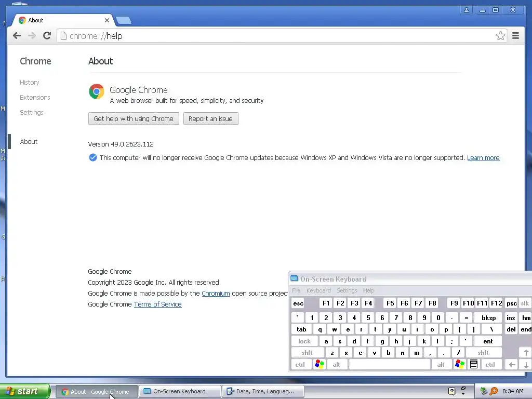The image size is (532, 399).
Task: Click the bksp key on On-Screen Keyboard
Action: click(x=488, y=318)
